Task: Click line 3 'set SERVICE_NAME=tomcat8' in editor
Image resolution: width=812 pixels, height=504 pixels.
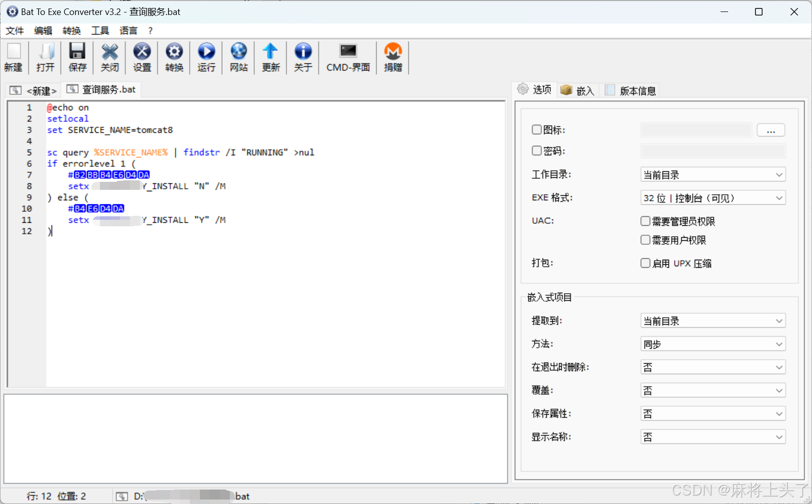Action: coord(110,130)
